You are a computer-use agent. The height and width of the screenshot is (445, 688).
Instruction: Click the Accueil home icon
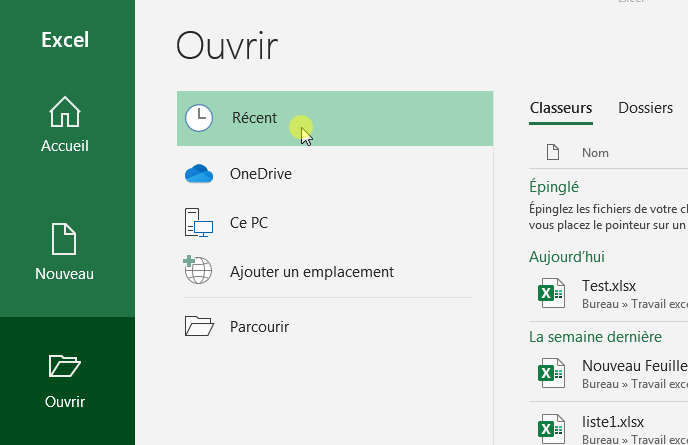click(x=65, y=112)
